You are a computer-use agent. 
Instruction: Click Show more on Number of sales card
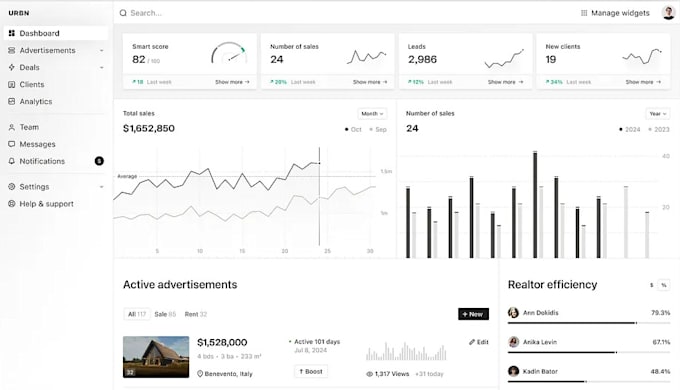(x=370, y=82)
